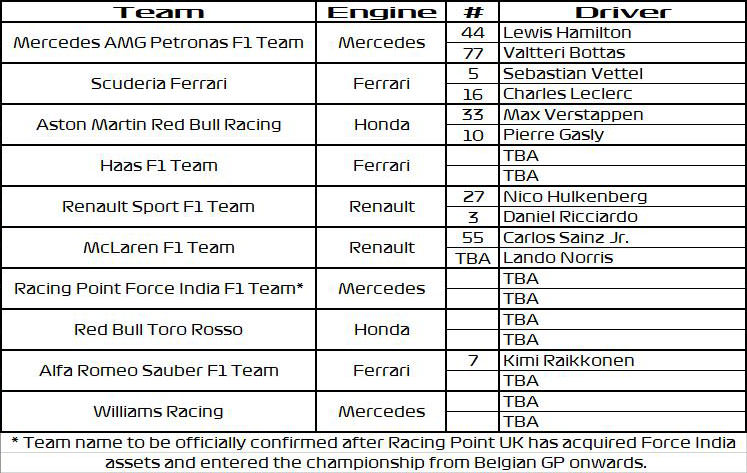Select Daniel Ricciardo's driver cell
747x473 pixels.
click(622, 217)
